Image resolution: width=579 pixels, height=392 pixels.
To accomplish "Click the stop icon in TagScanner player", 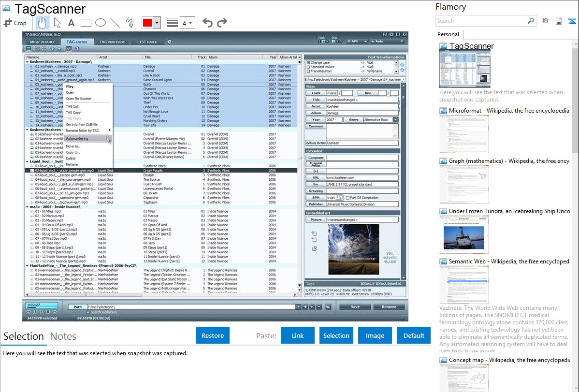I will point(48,312).
